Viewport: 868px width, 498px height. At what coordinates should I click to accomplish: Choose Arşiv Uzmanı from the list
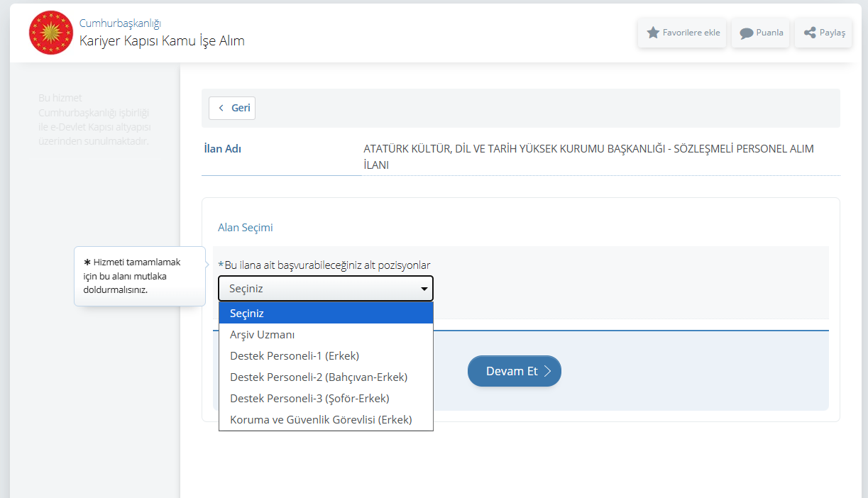262,334
